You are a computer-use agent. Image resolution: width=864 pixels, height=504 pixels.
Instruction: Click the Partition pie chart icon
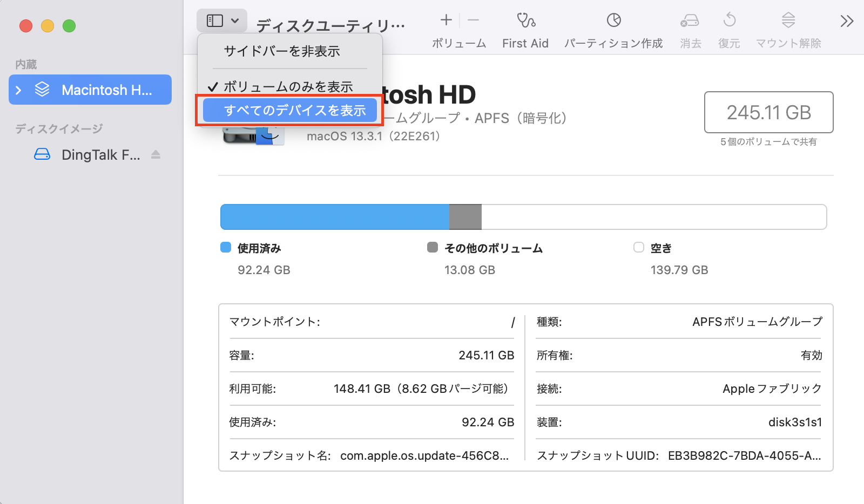coord(613,21)
